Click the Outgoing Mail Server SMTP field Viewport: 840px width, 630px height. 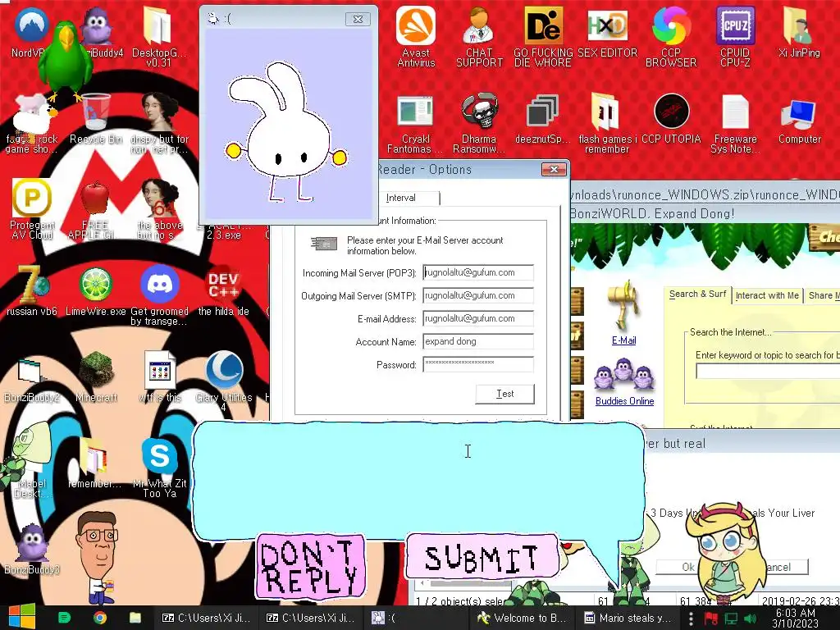click(478, 295)
